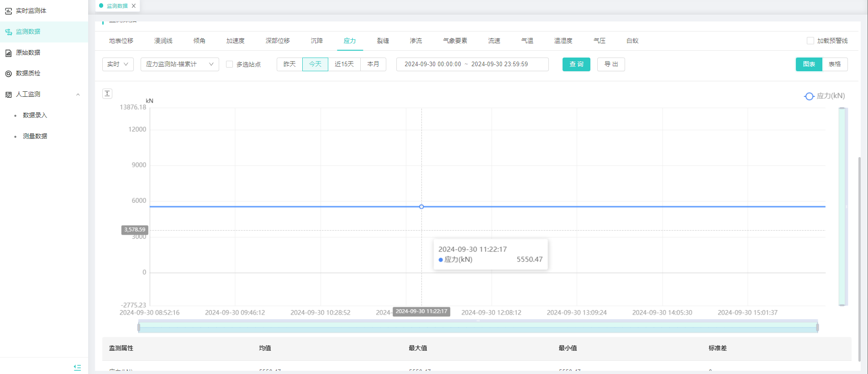Open the 实时 dropdown

coord(118,64)
